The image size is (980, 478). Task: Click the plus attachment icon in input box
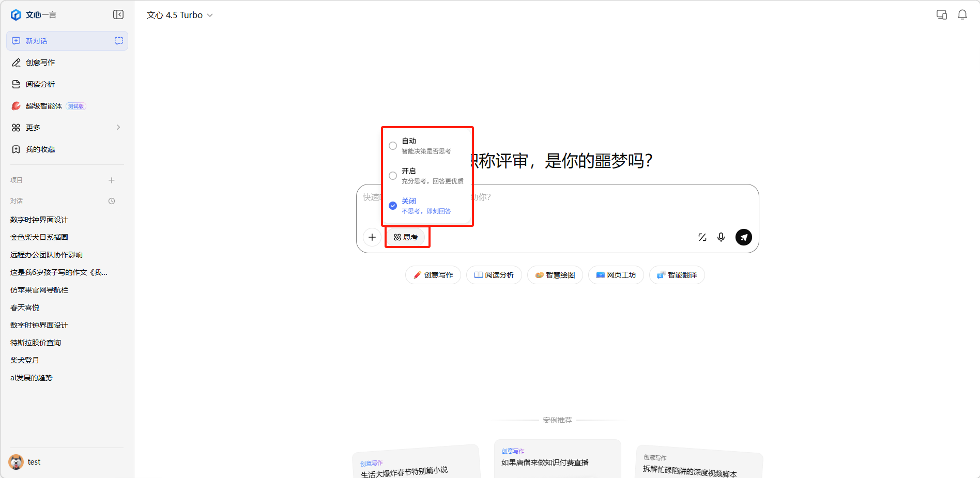372,237
